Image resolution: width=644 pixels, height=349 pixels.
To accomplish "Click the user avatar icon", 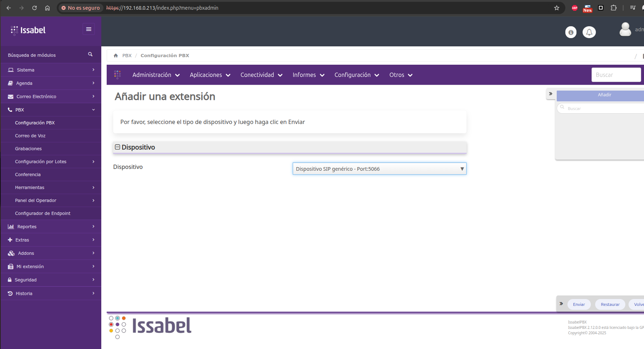I will point(625,29).
